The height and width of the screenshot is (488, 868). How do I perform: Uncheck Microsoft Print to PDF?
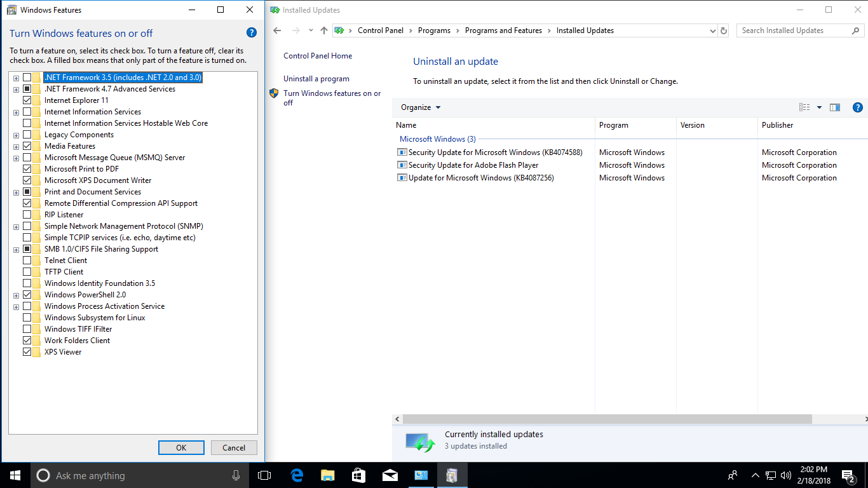(27, 169)
